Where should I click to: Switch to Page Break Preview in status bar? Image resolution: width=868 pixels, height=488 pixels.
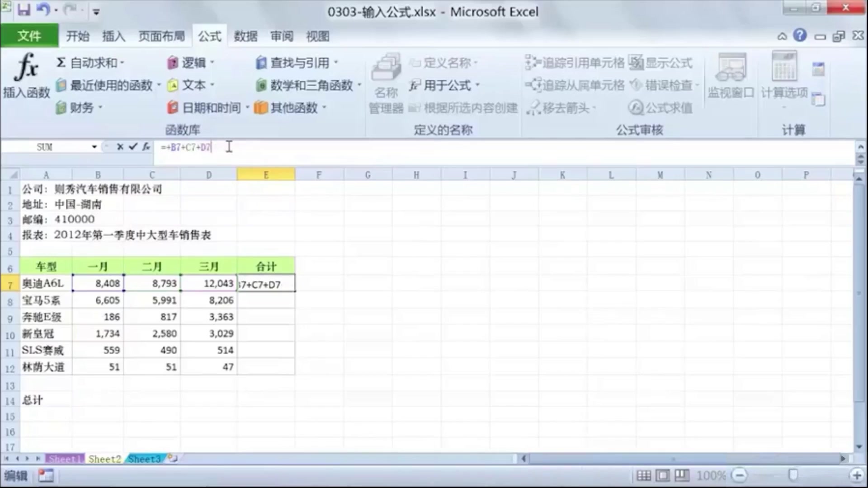pos(682,475)
